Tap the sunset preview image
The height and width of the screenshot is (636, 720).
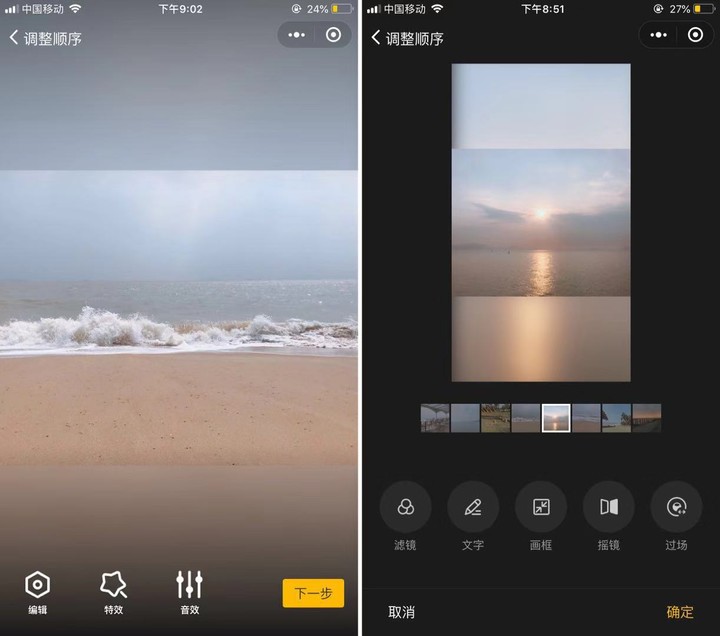click(541, 222)
